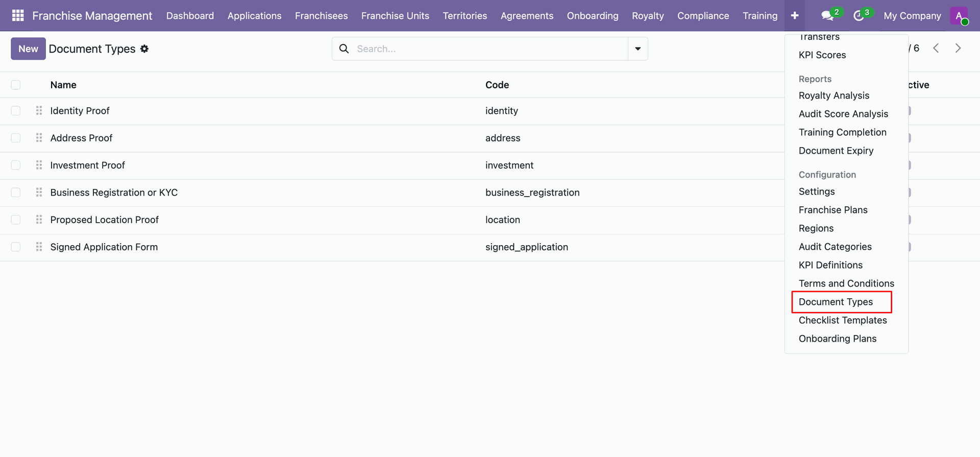Open the Document Types gear actions menu

tap(144, 49)
